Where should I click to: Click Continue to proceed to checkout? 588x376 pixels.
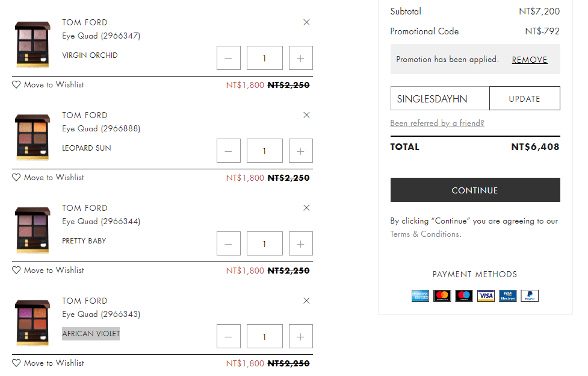(x=475, y=190)
